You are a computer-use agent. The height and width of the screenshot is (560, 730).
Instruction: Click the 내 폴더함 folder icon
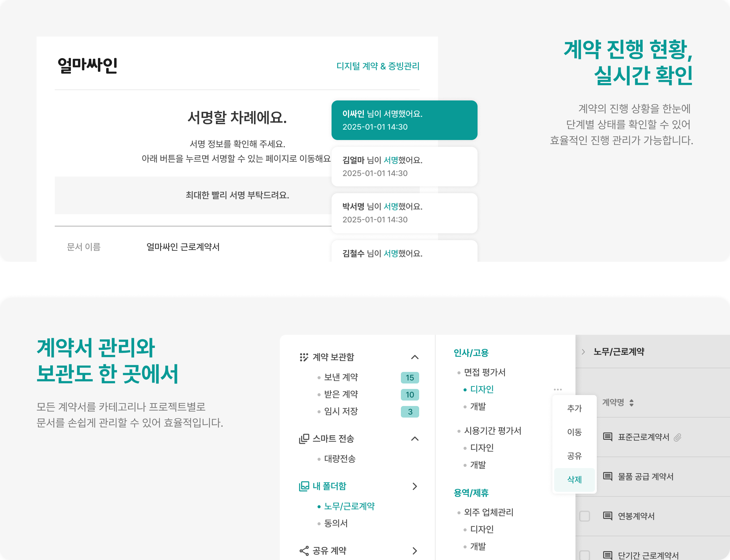(304, 486)
